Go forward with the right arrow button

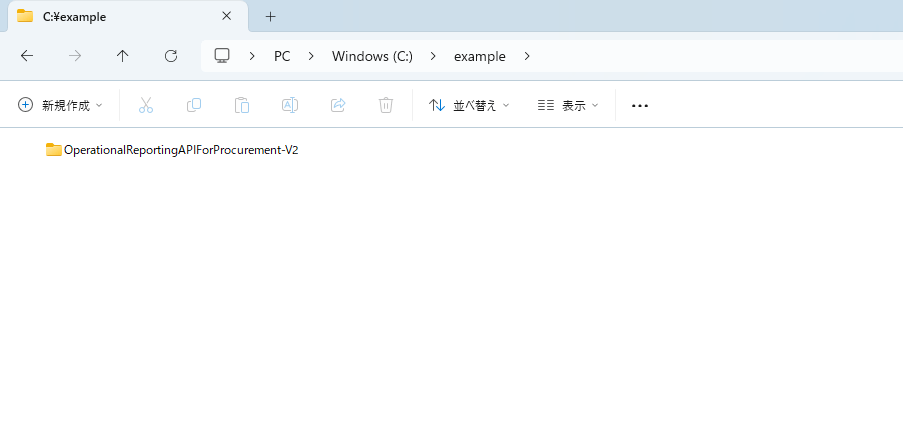[75, 56]
